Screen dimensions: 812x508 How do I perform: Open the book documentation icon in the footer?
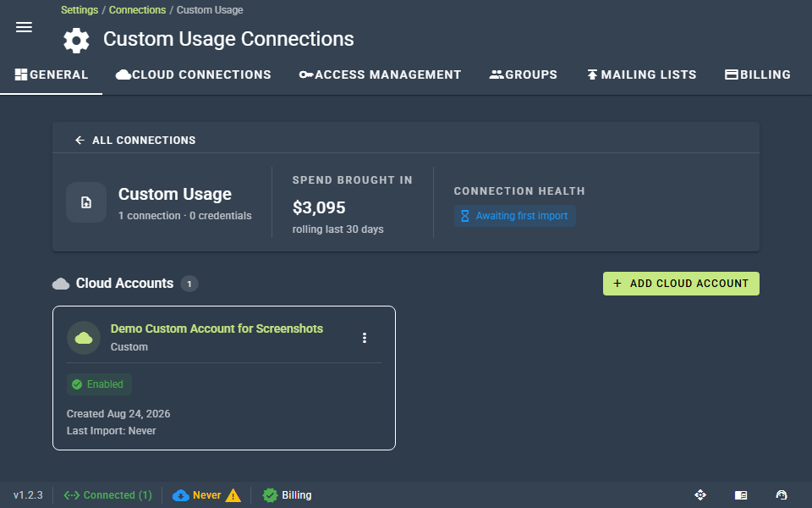tap(741, 495)
